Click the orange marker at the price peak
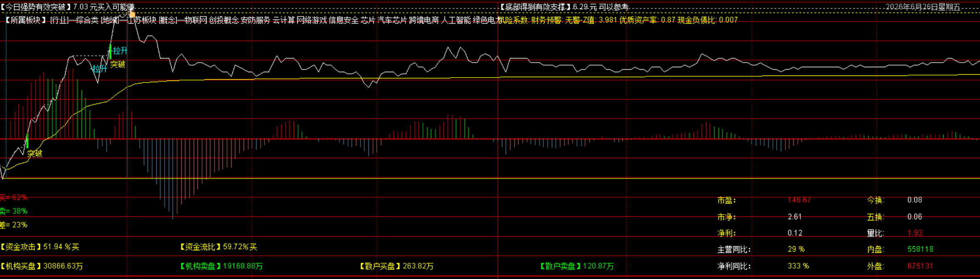The width and height of the screenshot is (980, 279). (x=132, y=14)
